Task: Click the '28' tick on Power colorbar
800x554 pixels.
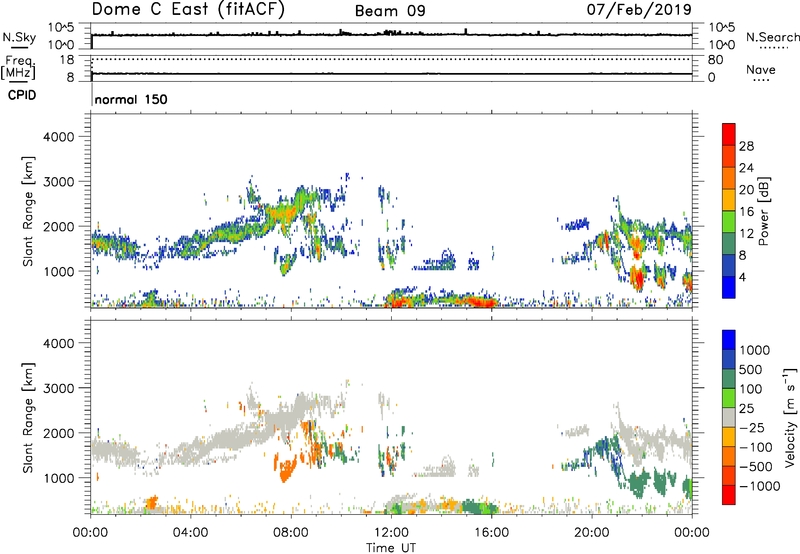Action: (x=746, y=146)
